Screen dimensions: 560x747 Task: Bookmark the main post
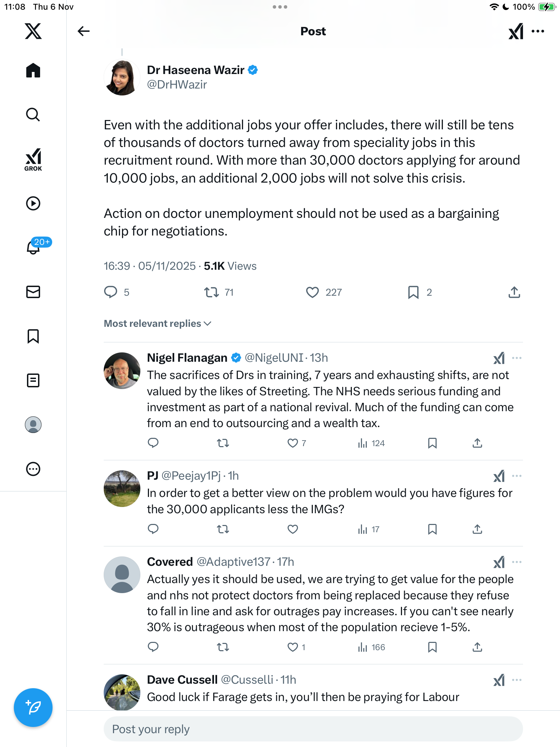tap(413, 292)
